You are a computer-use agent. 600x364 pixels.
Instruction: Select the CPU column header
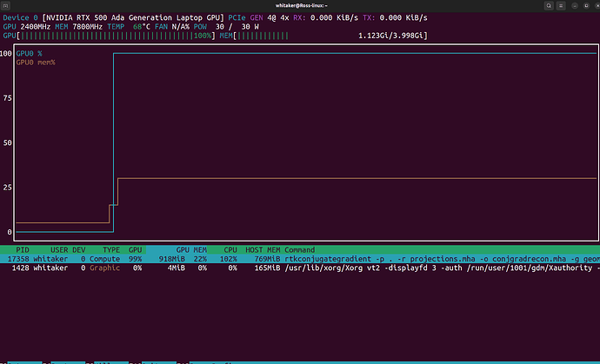pyautogui.click(x=230, y=250)
